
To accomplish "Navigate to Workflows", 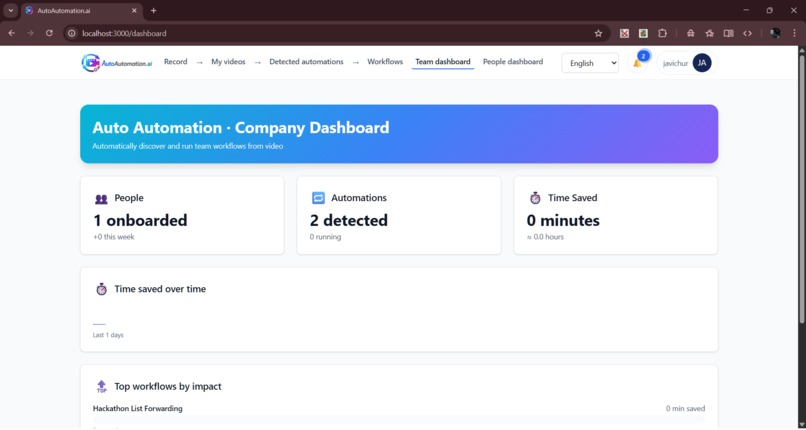I will click(385, 62).
